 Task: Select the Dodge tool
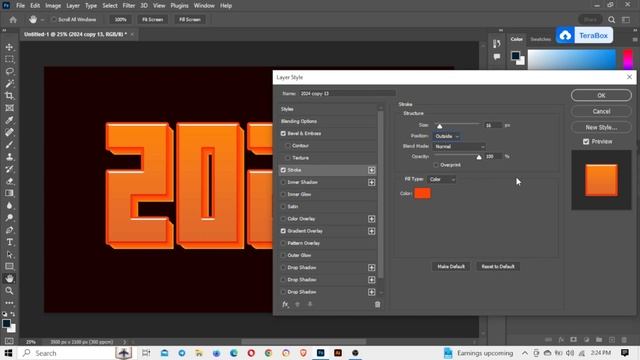[x=9, y=218]
